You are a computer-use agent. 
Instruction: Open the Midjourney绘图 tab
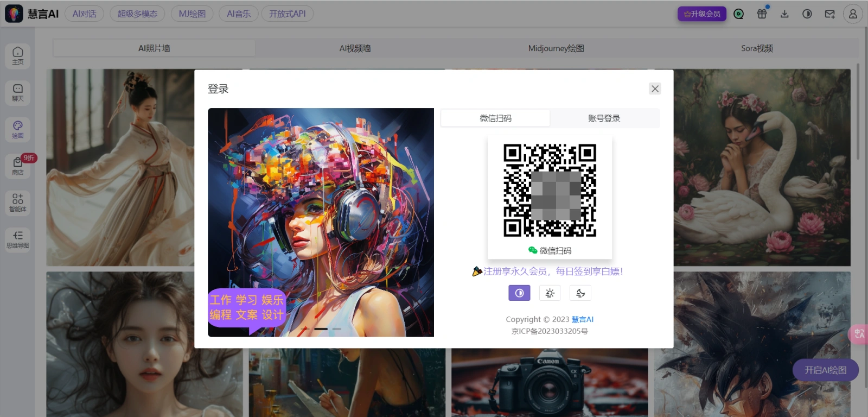[556, 48]
